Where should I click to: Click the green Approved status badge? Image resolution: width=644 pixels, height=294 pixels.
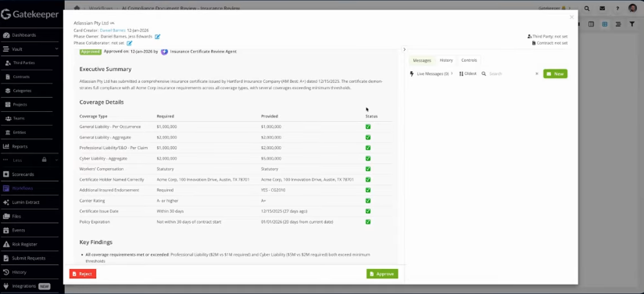click(90, 52)
